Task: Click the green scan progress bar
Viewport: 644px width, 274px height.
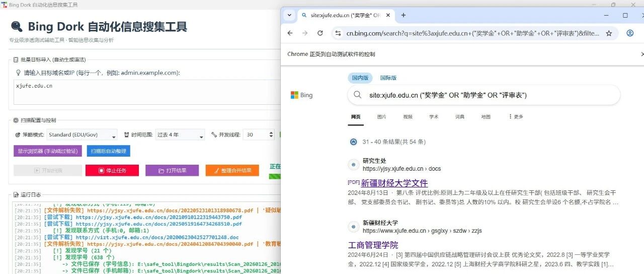Action: (275, 177)
